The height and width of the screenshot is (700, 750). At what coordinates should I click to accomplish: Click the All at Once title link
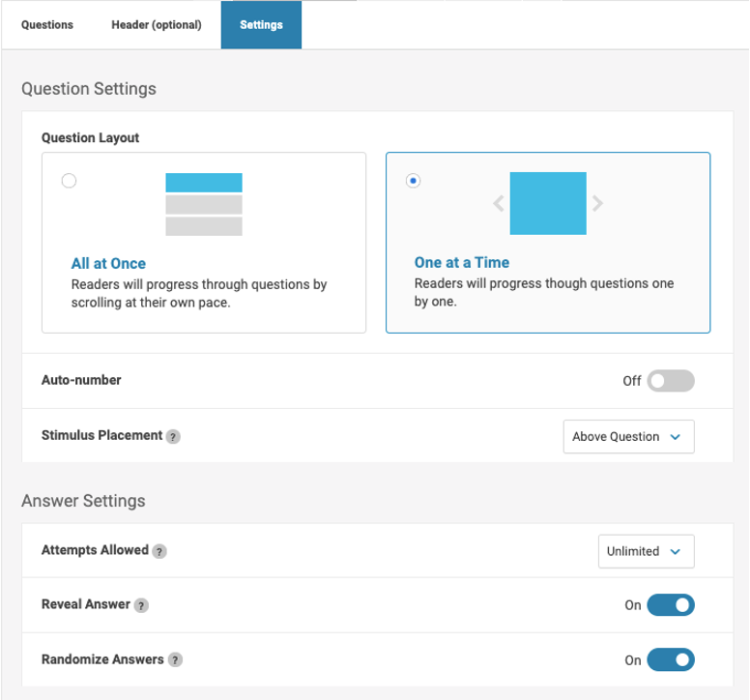point(108,263)
